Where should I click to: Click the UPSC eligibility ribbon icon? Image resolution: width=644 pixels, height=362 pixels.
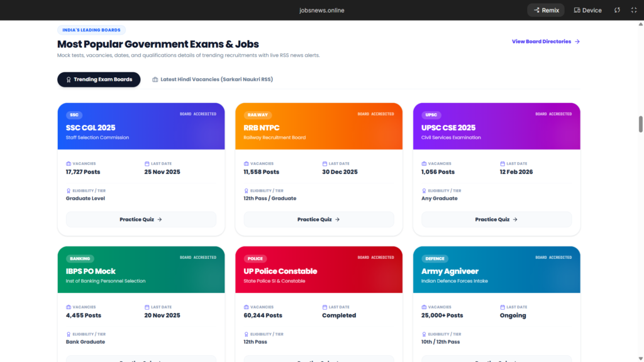coord(424,191)
